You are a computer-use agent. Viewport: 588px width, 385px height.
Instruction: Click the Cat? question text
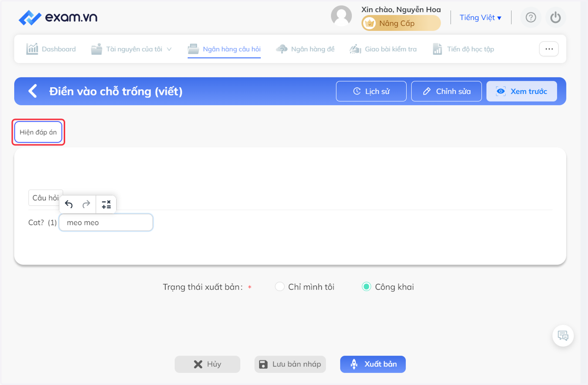[x=36, y=222]
